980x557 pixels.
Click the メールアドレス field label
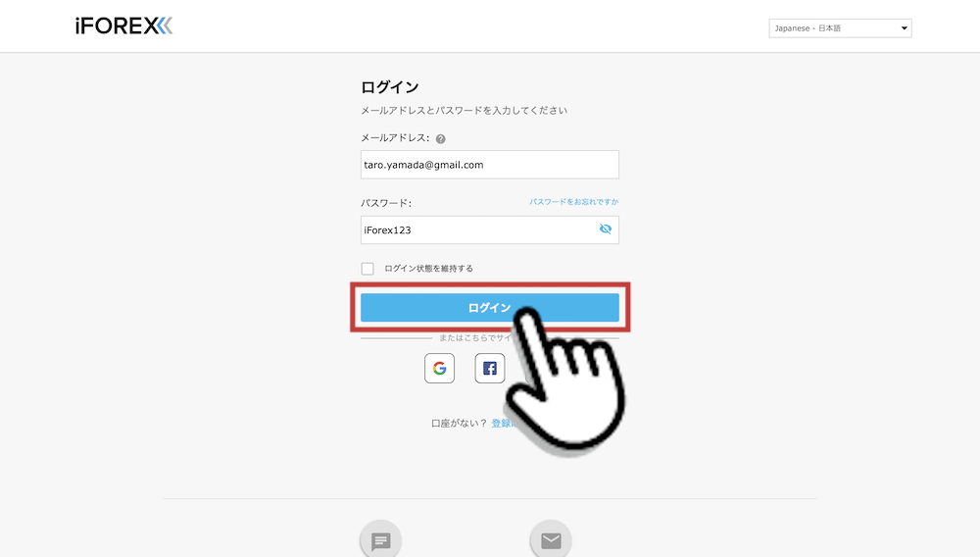coord(395,138)
